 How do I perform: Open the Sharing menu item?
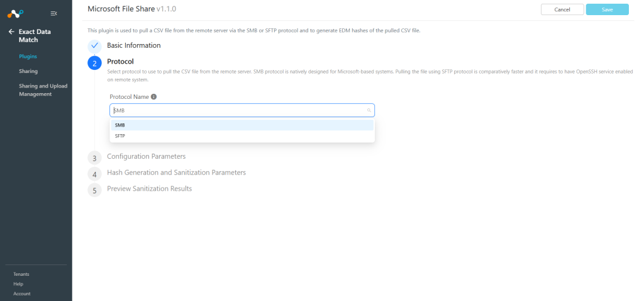click(x=28, y=71)
